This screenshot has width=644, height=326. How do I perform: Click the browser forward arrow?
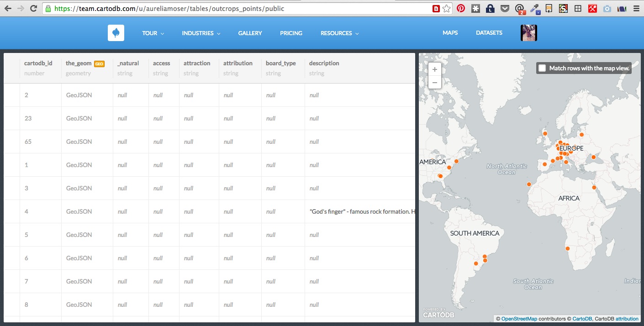[x=21, y=8]
